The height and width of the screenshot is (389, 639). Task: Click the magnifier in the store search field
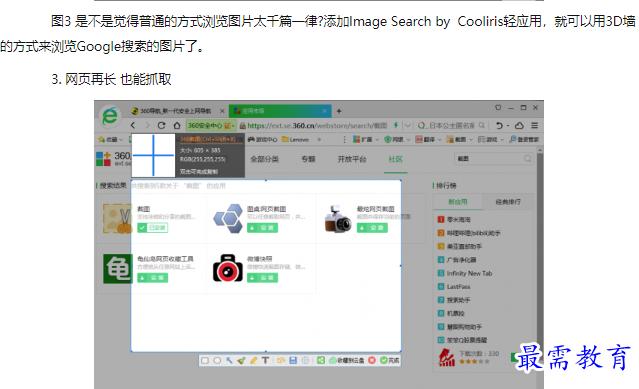coord(527,159)
